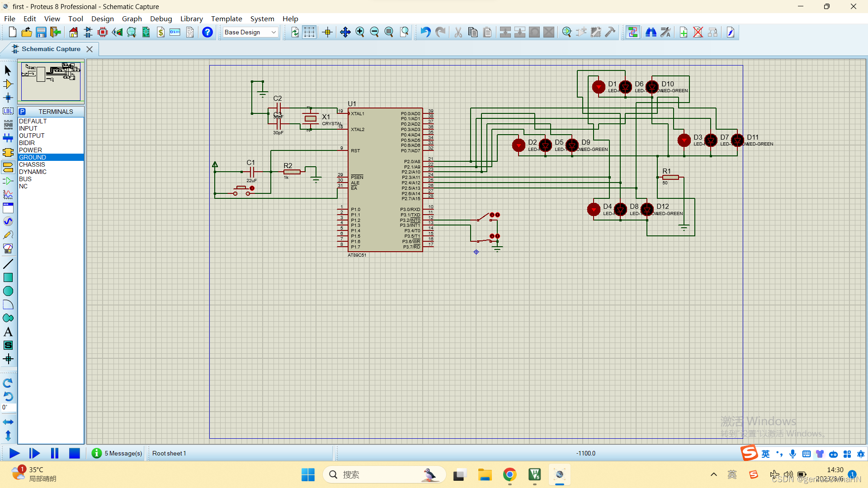This screenshot has height=488, width=868.
Task: Open PCB Layout from toolbar
Action: click(x=103, y=32)
